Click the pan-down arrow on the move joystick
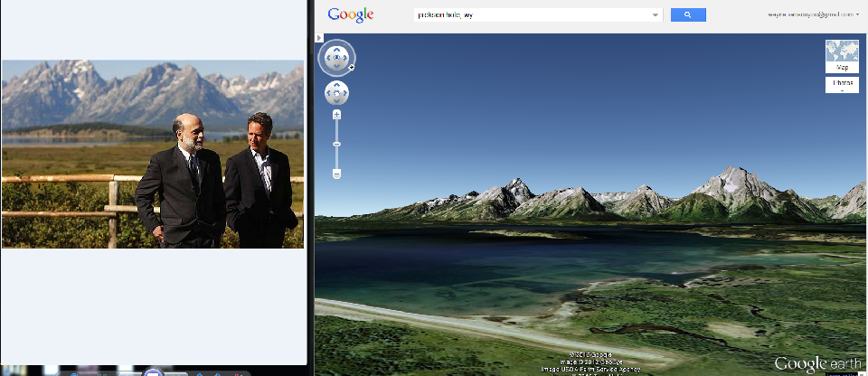Screen dimensions: 868x376 336,100
